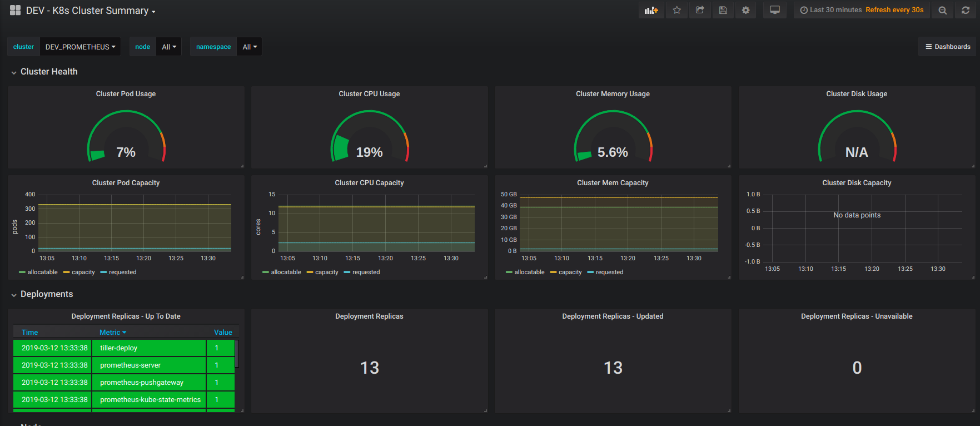Open dashboard settings gear
980x426 pixels.
pos(745,10)
